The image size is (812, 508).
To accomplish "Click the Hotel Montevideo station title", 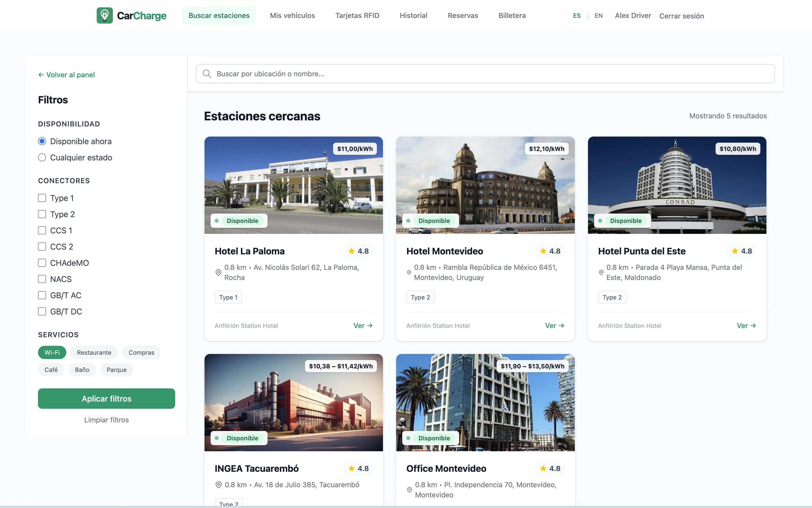I will 444,251.
